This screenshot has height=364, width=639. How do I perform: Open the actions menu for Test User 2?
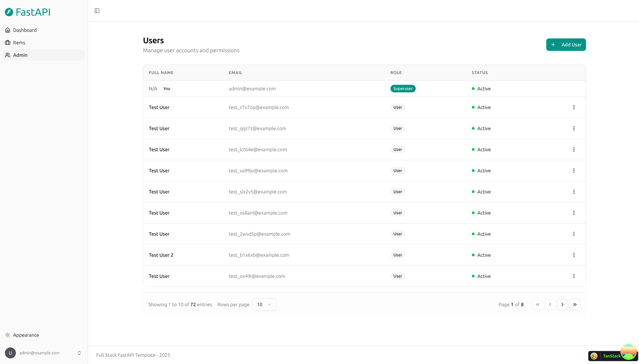[574, 255]
